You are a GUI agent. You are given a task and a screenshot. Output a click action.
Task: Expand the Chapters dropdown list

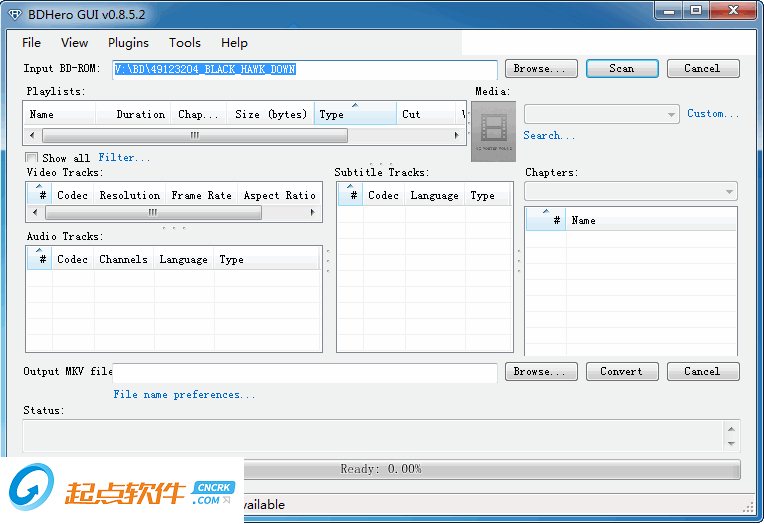(631, 191)
